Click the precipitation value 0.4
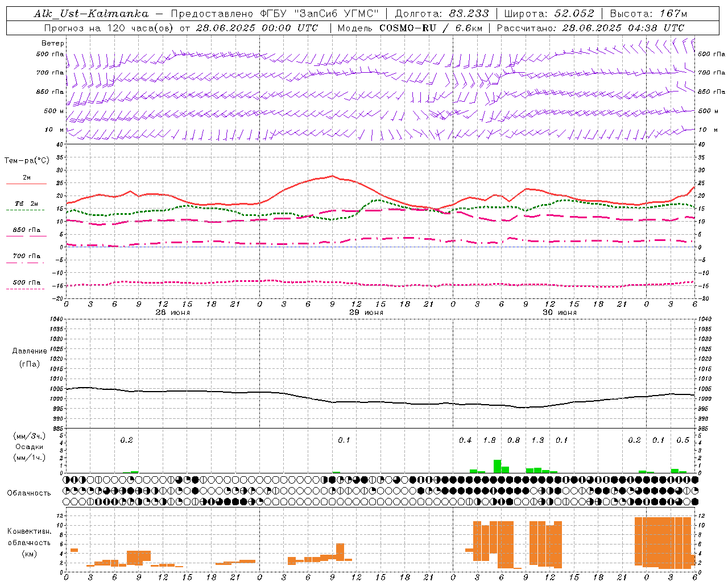This screenshot has width=728, height=582. click(x=465, y=440)
